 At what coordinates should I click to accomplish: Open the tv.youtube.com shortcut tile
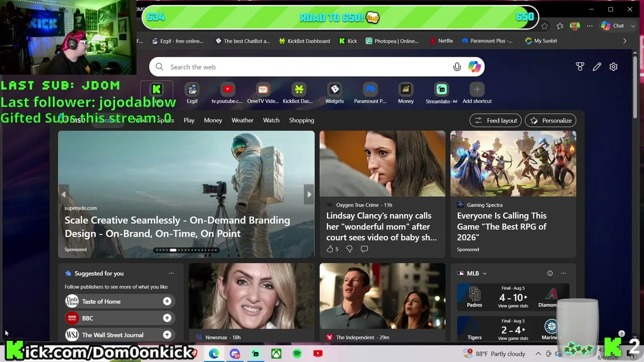pos(227,94)
